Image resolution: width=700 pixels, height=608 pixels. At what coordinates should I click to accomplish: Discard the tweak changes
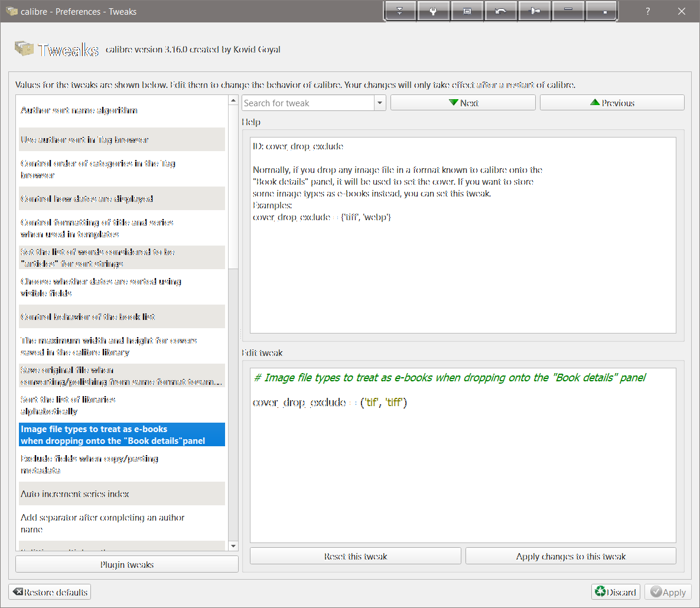[x=616, y=592]
